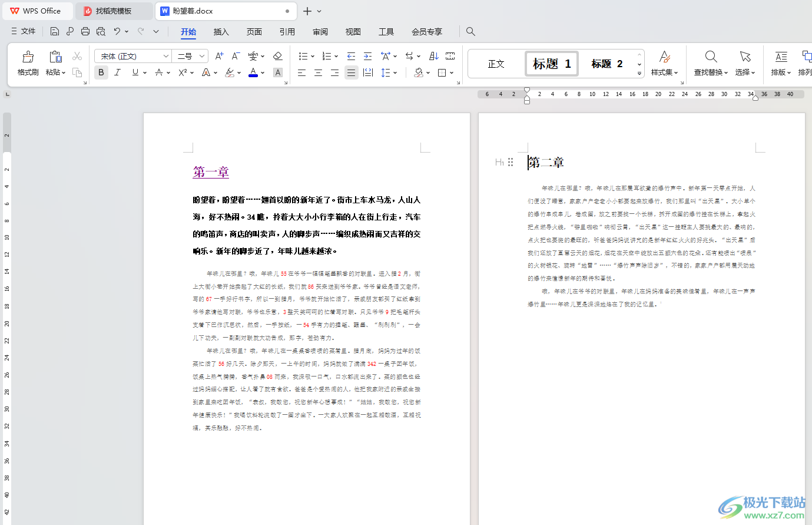Open the numbered list dropdown arrow
Viewport: 812px width, 525px height.
(x=336, y=57)
